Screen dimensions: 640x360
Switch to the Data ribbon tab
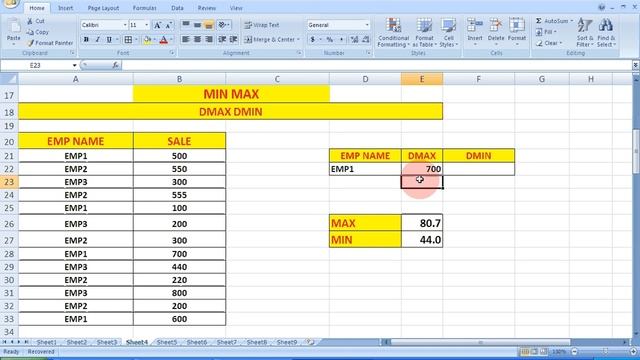pos(177,8)
